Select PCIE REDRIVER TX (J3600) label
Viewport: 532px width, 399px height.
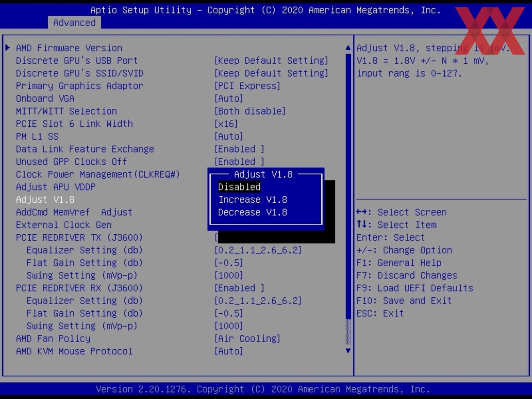coord(79,237)
